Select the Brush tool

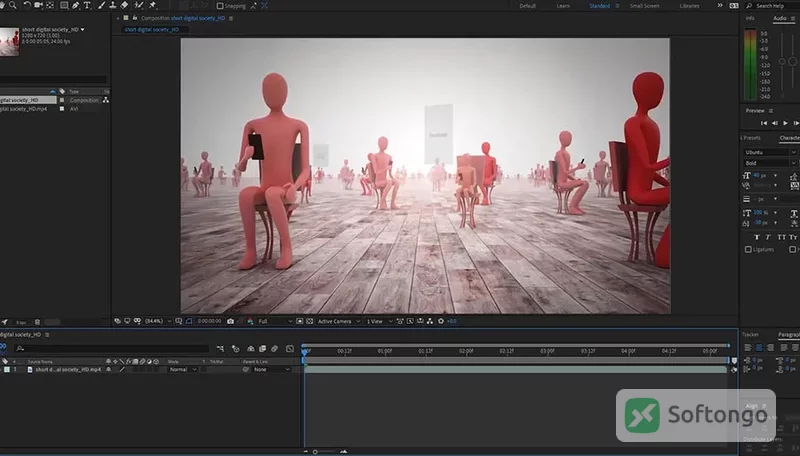click(101, 5)
